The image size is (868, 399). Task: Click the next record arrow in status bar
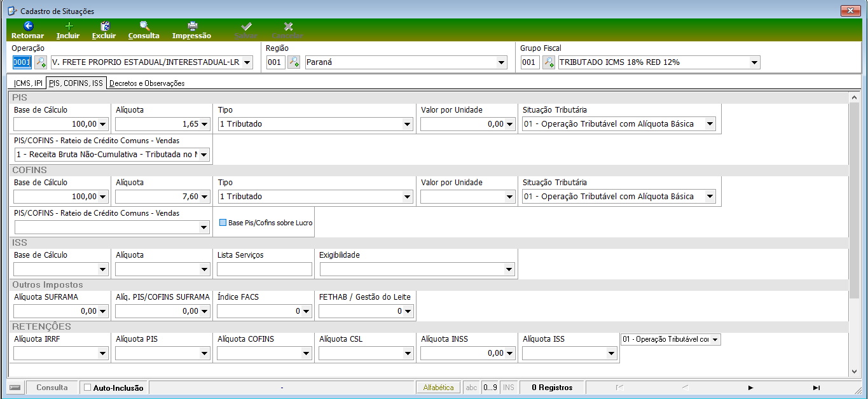click(x=750, y=388)
